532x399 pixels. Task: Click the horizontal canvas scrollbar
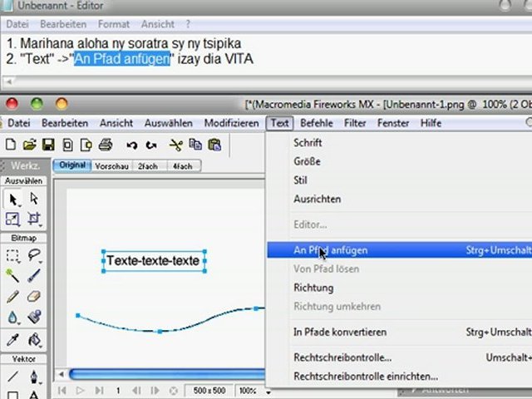166,375
